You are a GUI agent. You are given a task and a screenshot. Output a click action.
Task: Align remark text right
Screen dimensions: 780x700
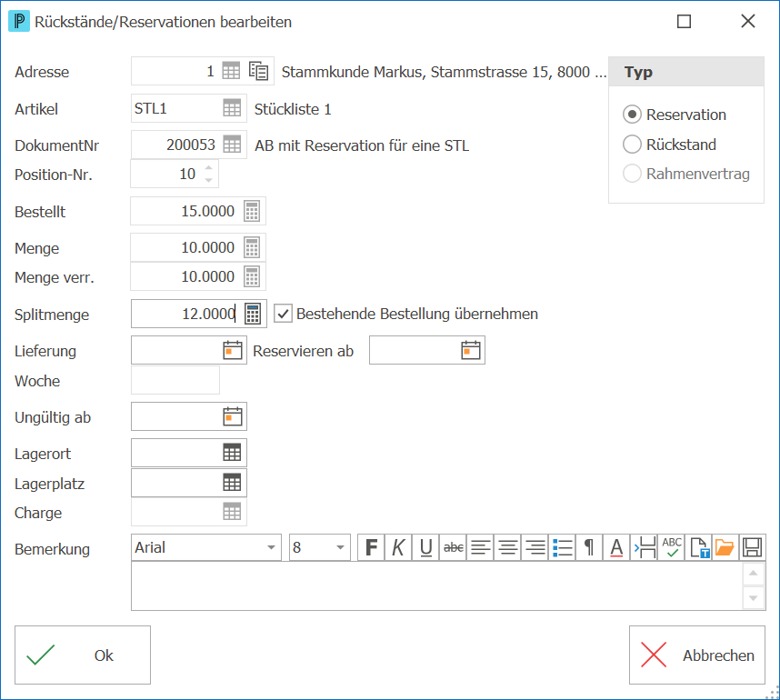pos(535,547)
